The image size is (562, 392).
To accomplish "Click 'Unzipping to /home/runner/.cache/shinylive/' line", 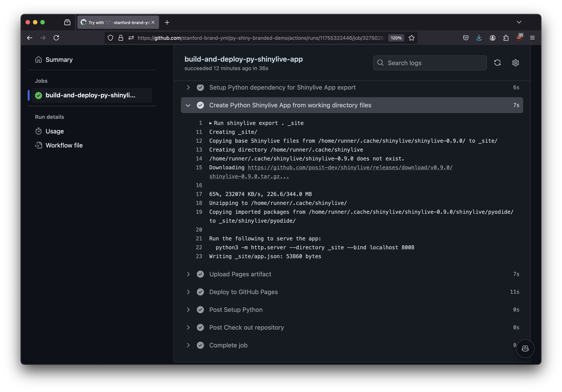I will tap(278, 203).
